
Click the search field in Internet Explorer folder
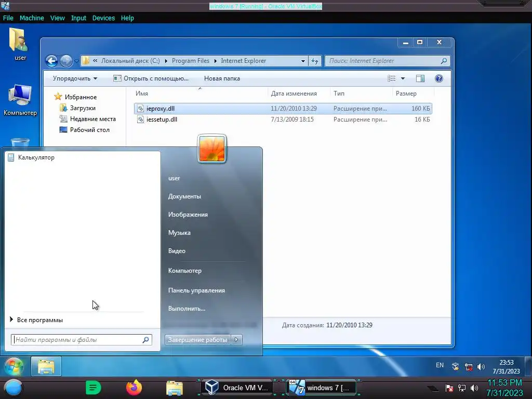click(387, 61)
